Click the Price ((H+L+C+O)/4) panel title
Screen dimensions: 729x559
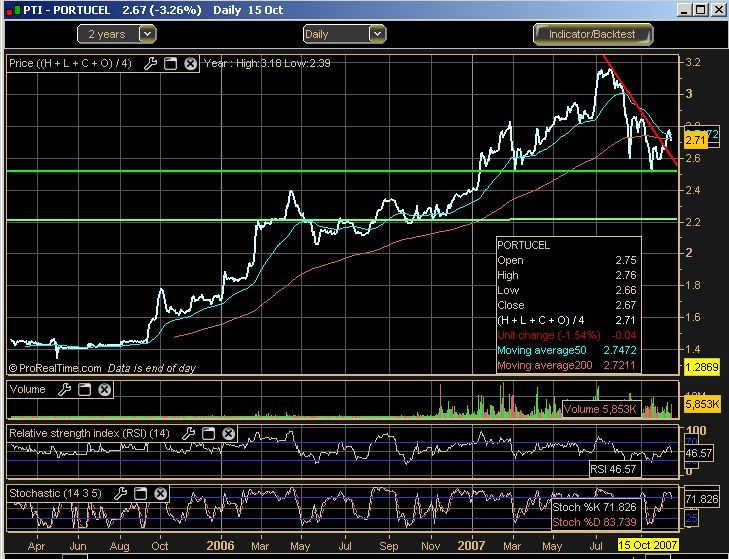pyautogui.click(x=70, y=63)
